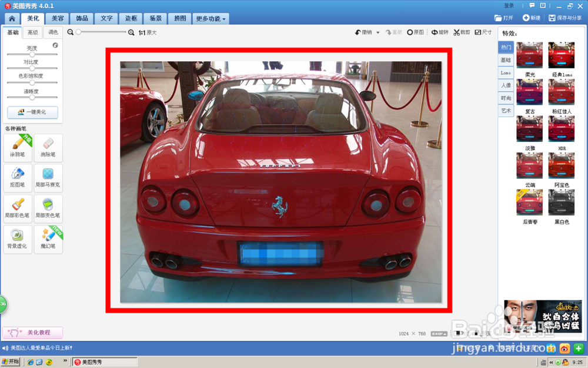Viewport: 588px width, 368px height.
Task: Click 1:1 原大 actual size
Action: pyautogui.click(x=148, y=32)
